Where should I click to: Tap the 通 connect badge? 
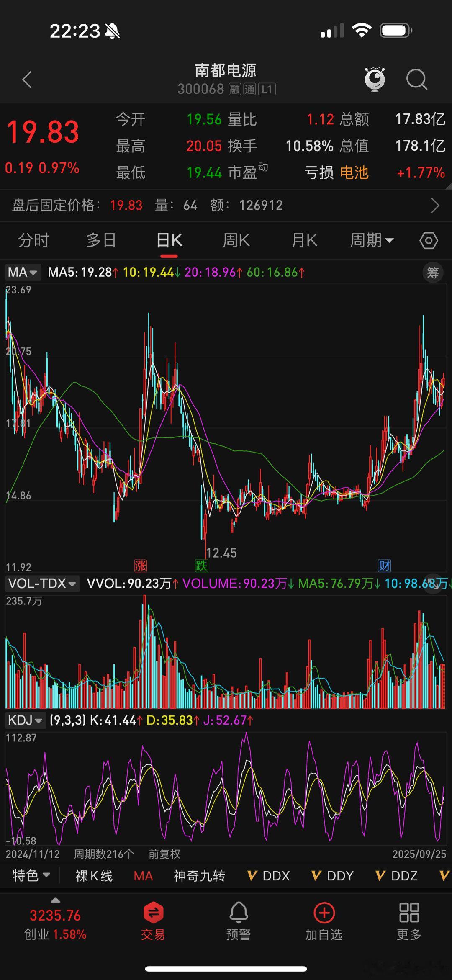click(x=249, y=89)
